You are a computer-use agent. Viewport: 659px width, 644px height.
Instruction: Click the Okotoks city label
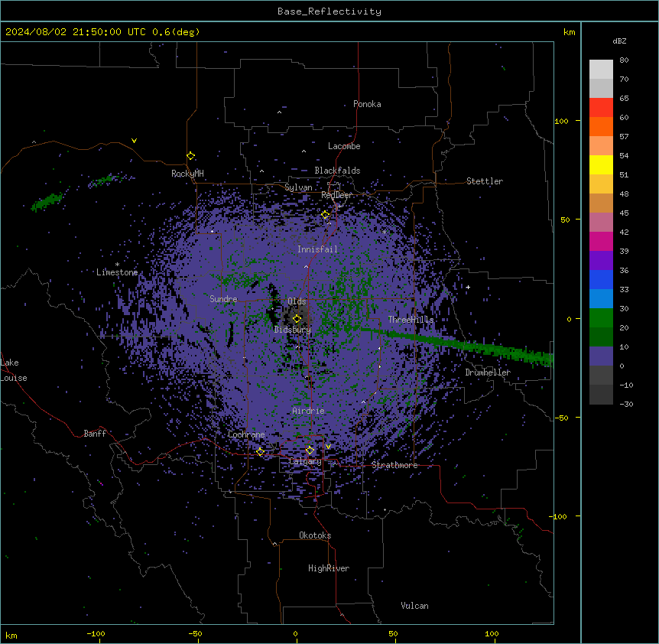(315, 535)
